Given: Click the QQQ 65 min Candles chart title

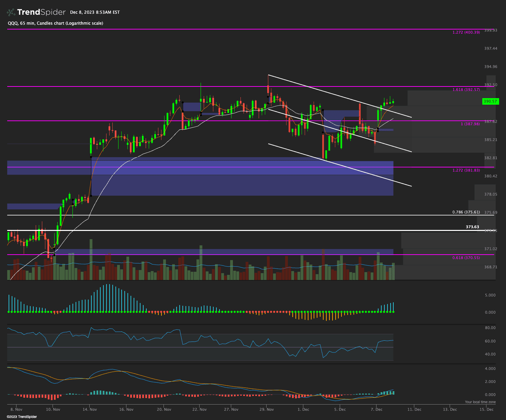Looking at the screenshot, I should (55, 23).
